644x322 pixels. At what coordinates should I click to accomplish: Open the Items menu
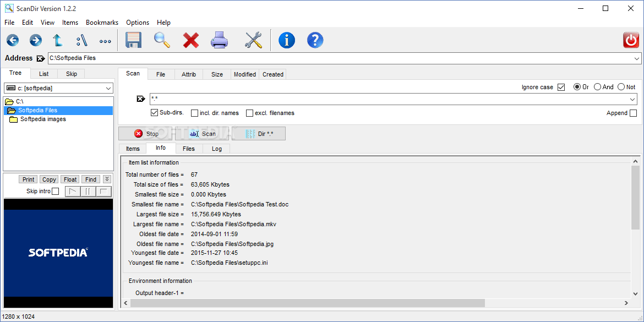click(70, 23)
